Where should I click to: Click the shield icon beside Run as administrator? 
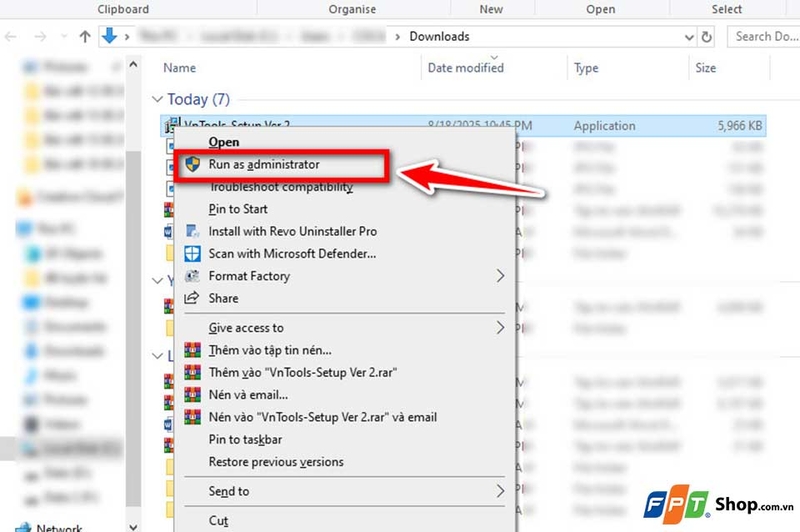click(192, 164)
